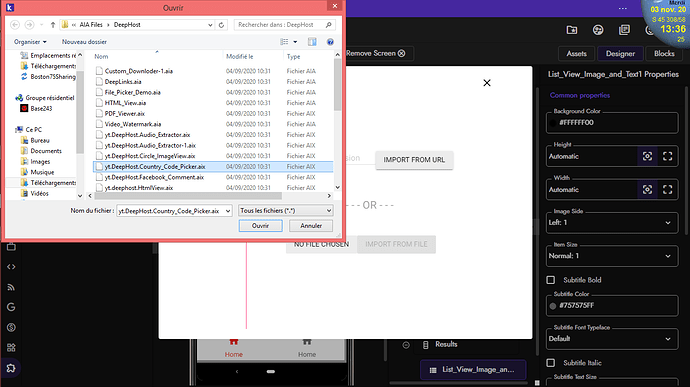
Task: Switch to the Assets tab
Action: pos(576,54)
